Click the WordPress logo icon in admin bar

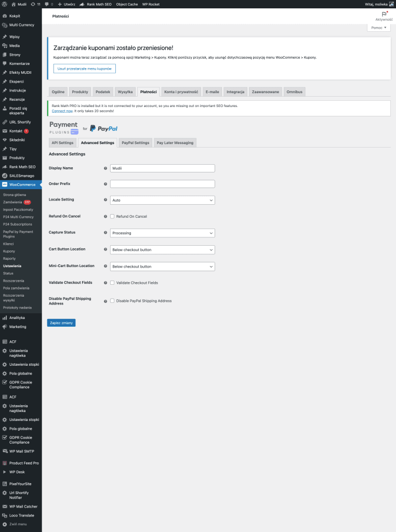point(4,4)
